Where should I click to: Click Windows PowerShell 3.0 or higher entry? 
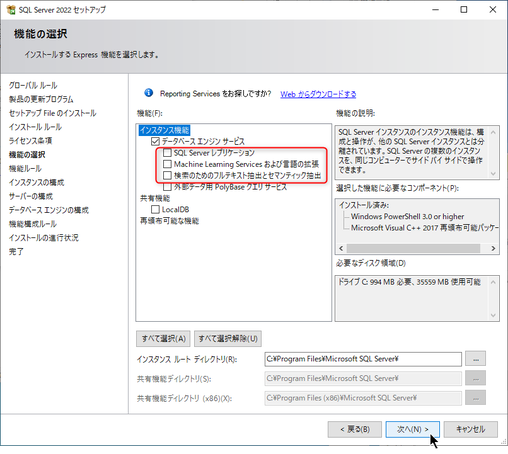tap(407, 217)
